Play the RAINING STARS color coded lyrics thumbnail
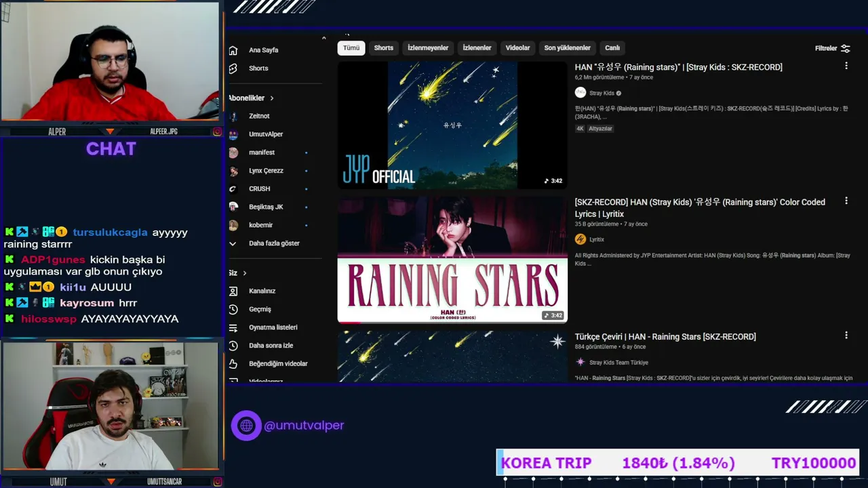Screen dimensions: 868x488 (452, 260)
